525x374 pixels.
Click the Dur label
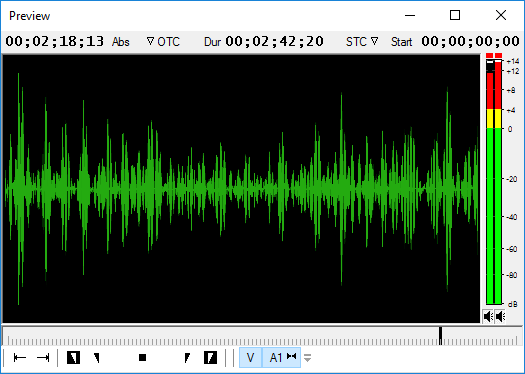tap(212, 42)
